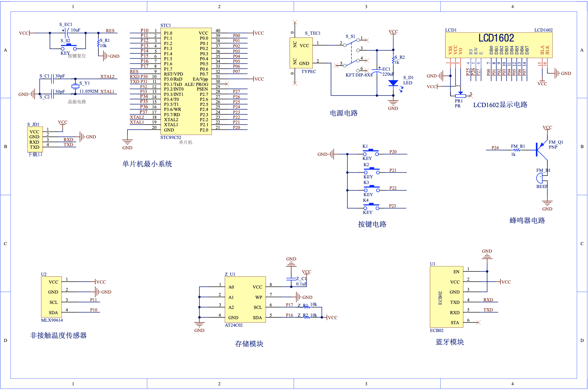Image resolution: width=588 pixels, height=391 pixels.
Task: Click the '按键复位' annotation text
Action: point(77,56)
